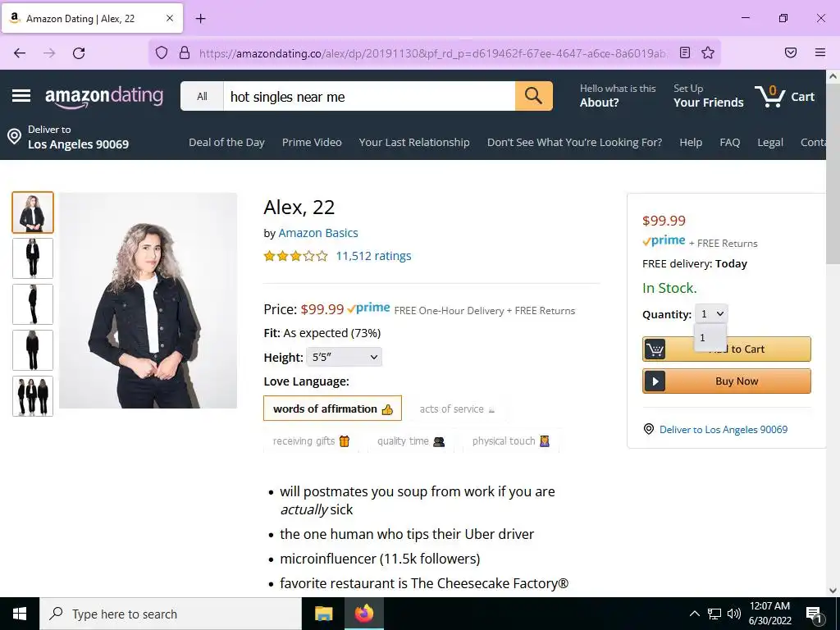Select the first portrait thumbnail
The image size is (840, 630).
point(33,212)
